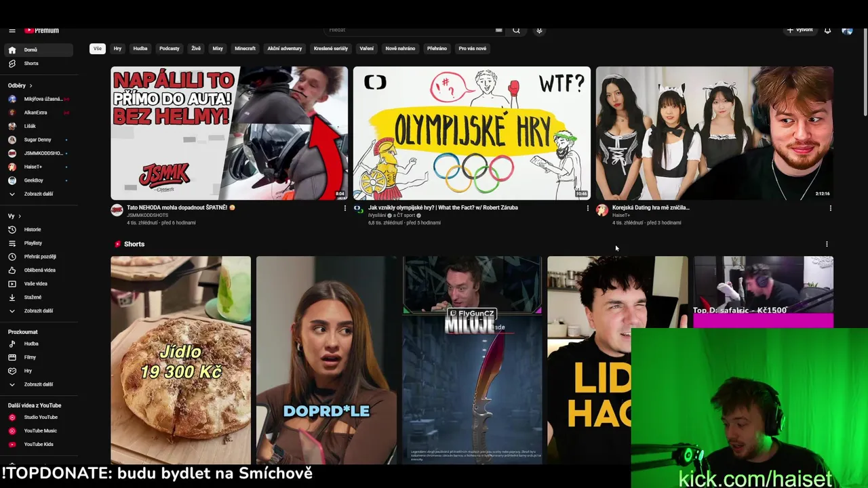Screen dimensions: 868x488
Task: Open the notifications bell
Action: [827, 30]
